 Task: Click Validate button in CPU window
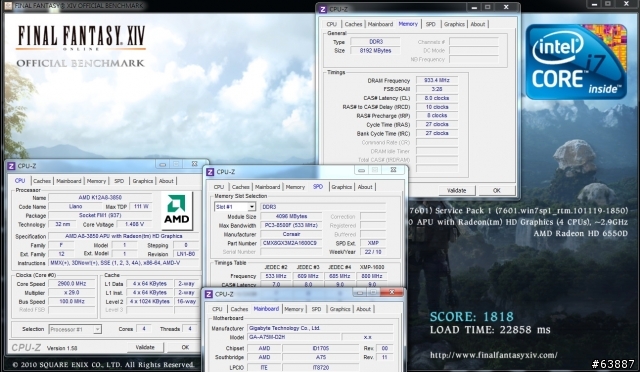click(145, 347)
